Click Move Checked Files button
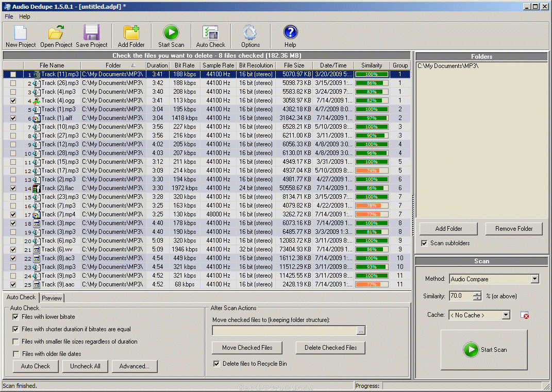Screen dimensions: 552x392 coord(247,348)
